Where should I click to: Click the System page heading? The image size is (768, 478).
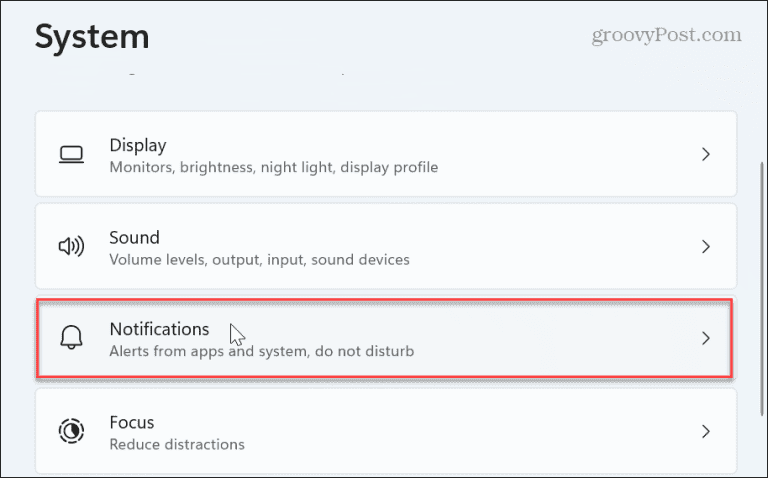coord(92,37)
